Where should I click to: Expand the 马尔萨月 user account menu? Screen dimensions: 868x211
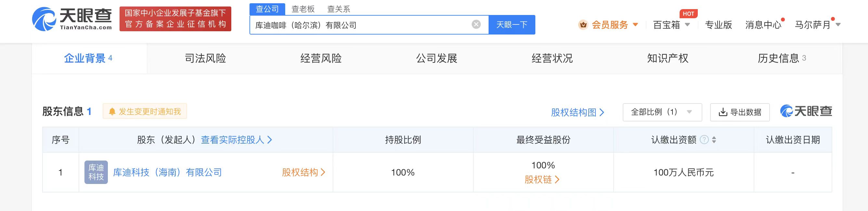[838, 25]
